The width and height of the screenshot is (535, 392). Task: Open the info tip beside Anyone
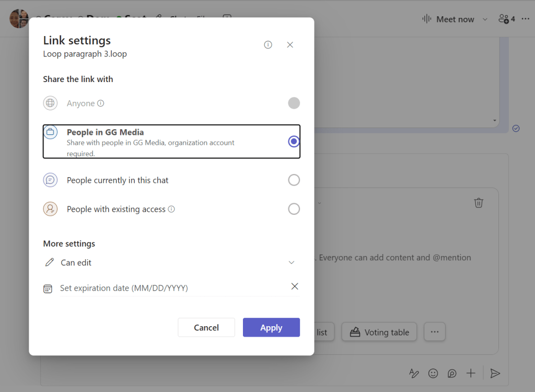click(x=101, y=103)
